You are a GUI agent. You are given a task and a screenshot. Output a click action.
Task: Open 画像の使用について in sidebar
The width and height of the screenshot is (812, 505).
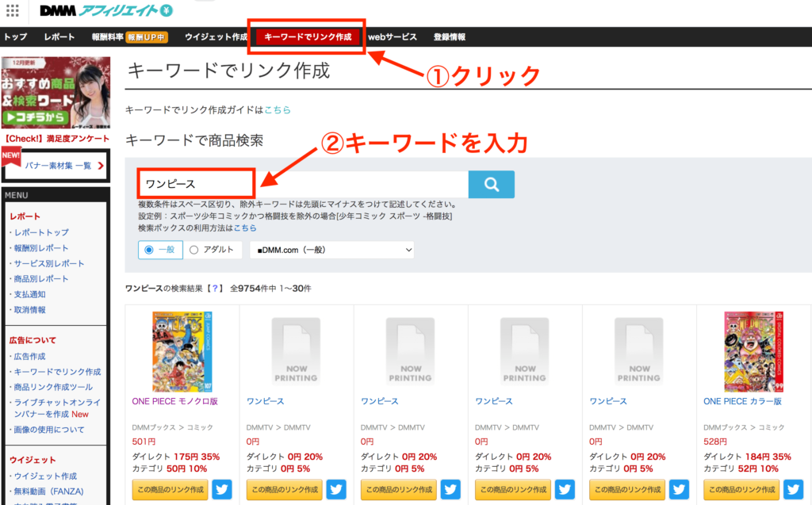click(48, 430)
